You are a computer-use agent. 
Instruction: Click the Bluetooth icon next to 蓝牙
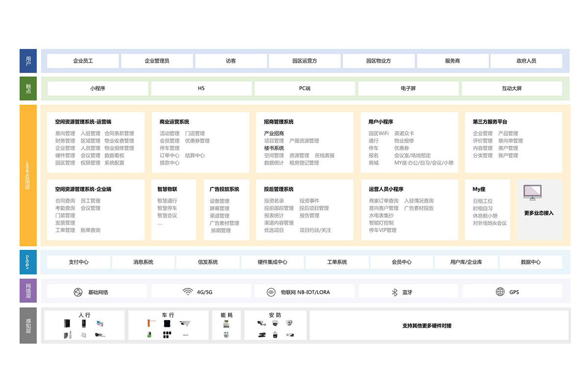pyautogui.click(x=394, y=292)
